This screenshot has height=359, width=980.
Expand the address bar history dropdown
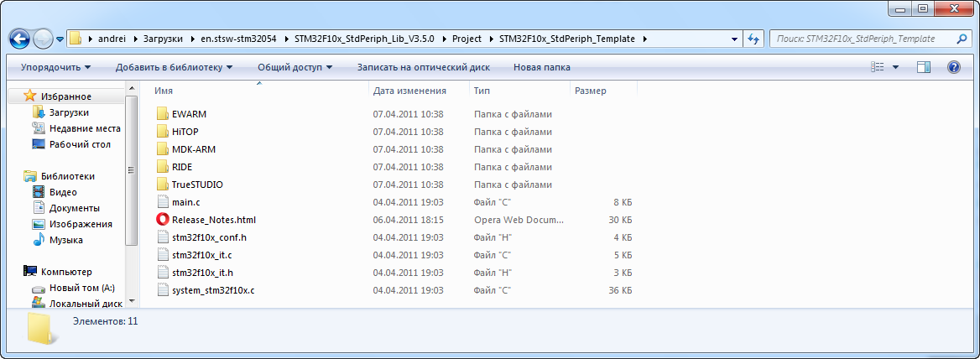point(734,39)
